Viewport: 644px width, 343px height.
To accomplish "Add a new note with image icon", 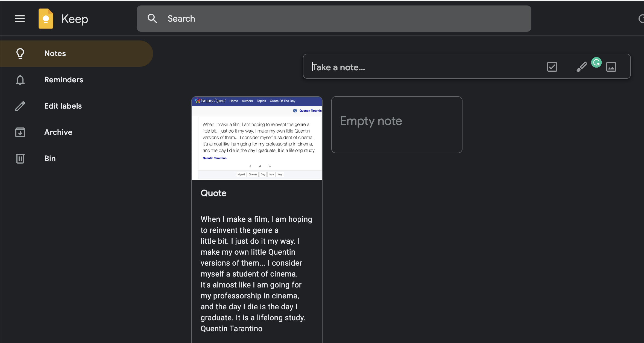I will (611, 67).
